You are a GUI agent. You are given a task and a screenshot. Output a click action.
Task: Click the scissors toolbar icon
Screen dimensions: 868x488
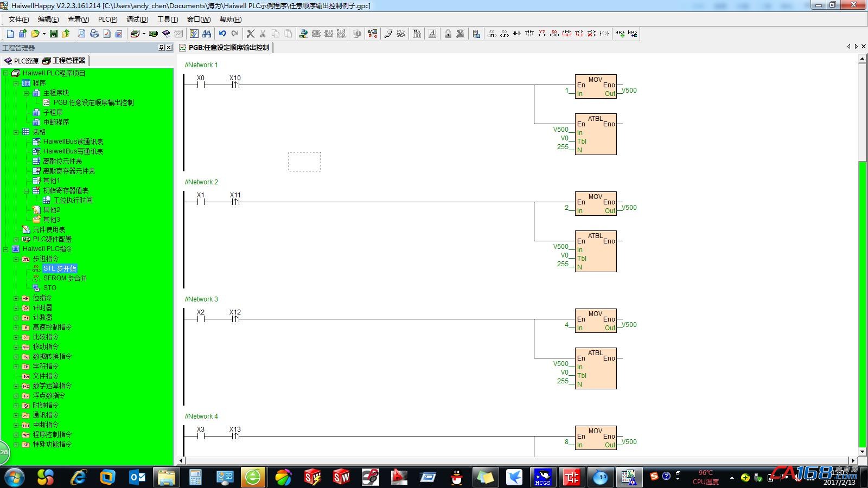(263, 34)
